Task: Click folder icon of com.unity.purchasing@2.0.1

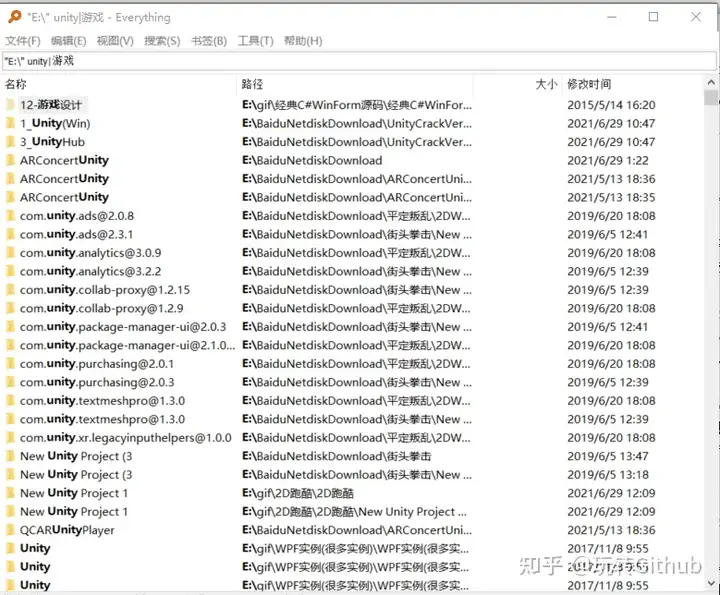Action: [x=11, y=364]
